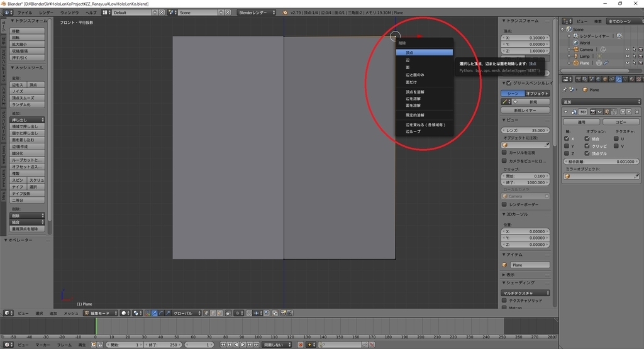Open the viewport shading sphere selector
644x349 pixels.
coord(125,313)
